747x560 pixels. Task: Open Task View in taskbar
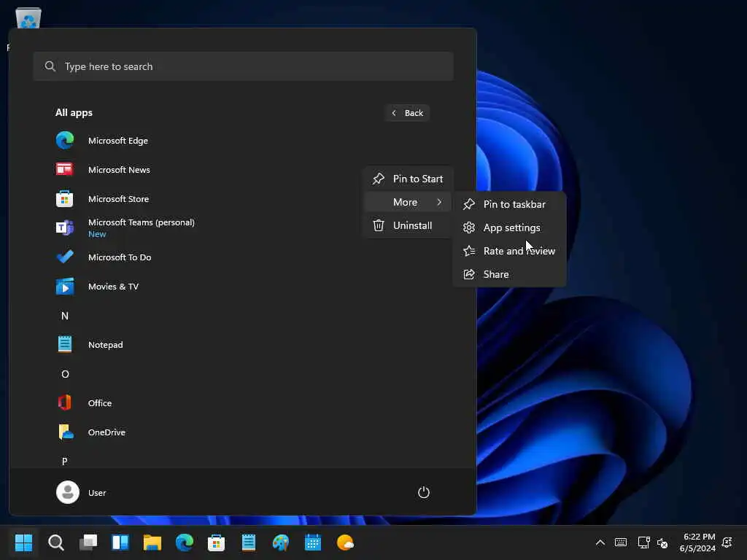(88, 542)
